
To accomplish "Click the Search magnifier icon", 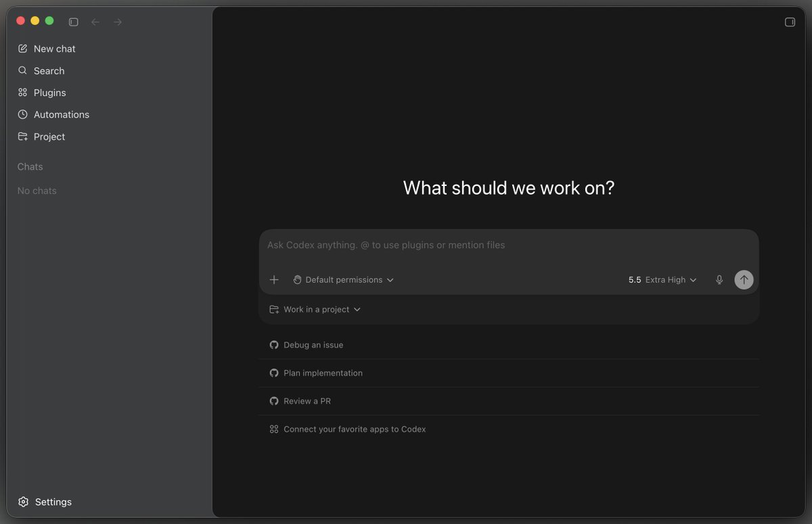I will point(22,70).
